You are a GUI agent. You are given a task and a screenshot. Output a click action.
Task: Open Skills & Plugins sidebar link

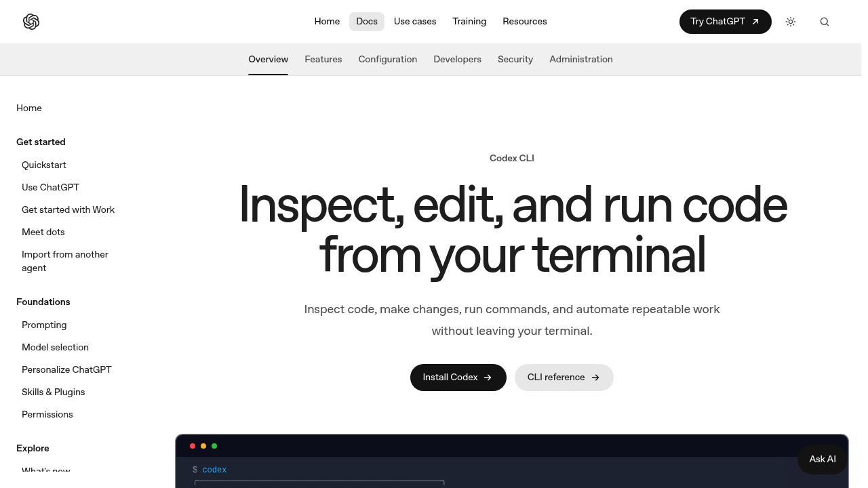[54, 392]
